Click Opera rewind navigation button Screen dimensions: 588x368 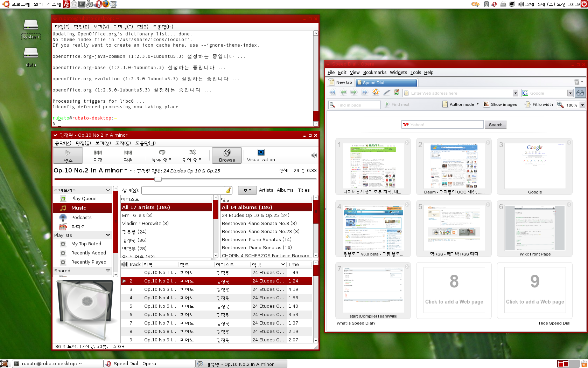[332, 93]
